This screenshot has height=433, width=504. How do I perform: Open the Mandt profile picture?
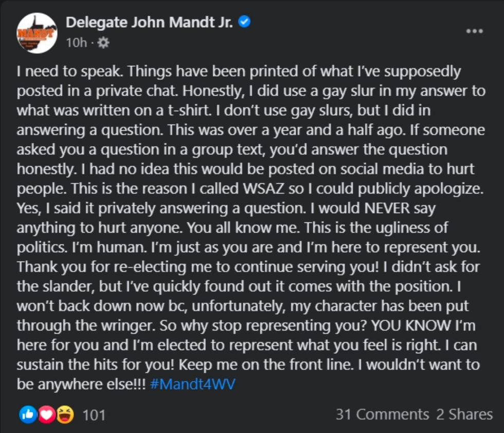tap(37, 33)
